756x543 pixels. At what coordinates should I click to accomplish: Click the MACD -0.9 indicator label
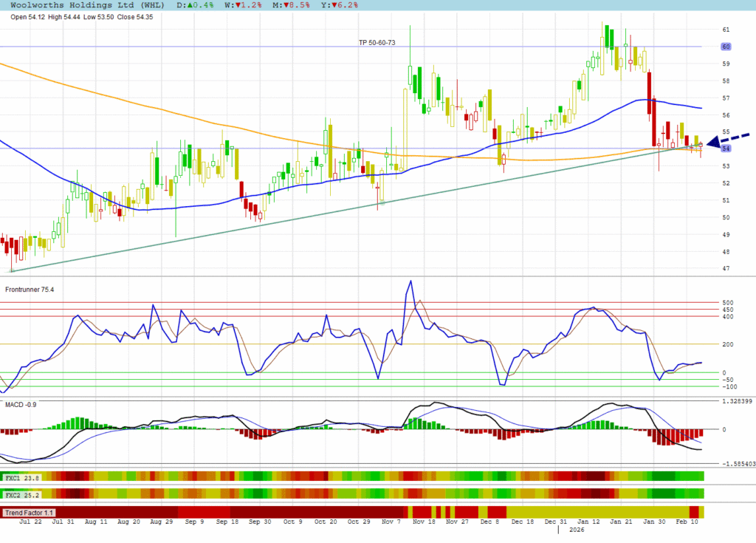click(x=21, y=404)
